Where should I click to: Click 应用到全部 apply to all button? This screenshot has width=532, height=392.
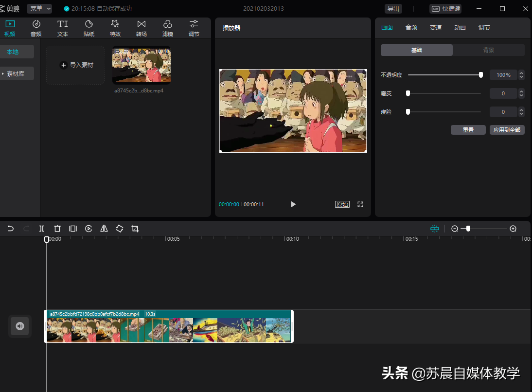tap(507, 130)
